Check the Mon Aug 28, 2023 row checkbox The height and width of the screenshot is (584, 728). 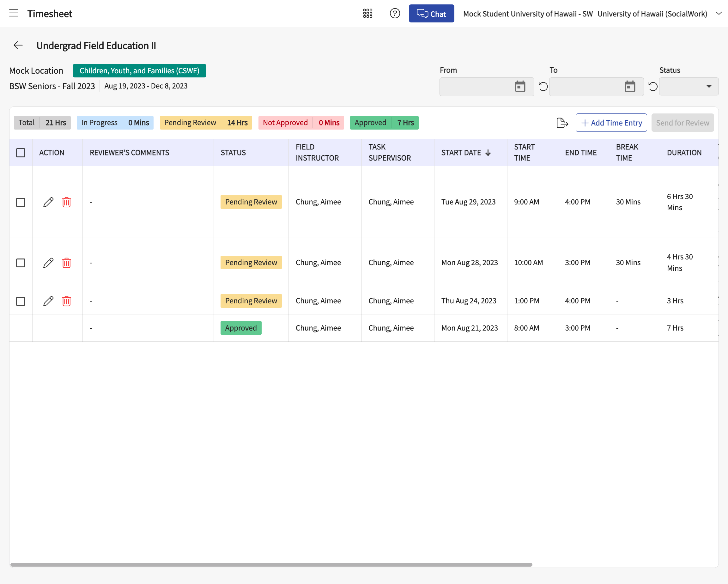click(x=21, y=263)
